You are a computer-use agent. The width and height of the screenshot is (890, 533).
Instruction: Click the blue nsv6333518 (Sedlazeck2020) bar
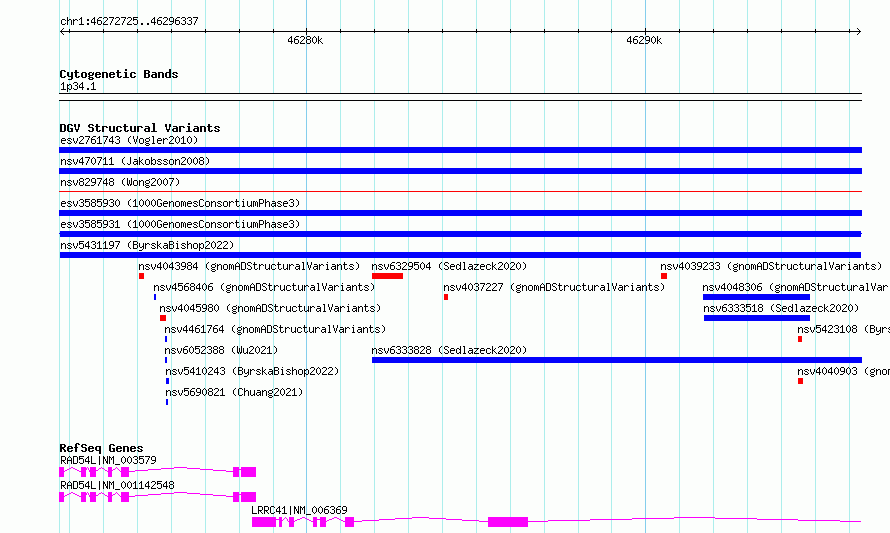coord(757,318)
